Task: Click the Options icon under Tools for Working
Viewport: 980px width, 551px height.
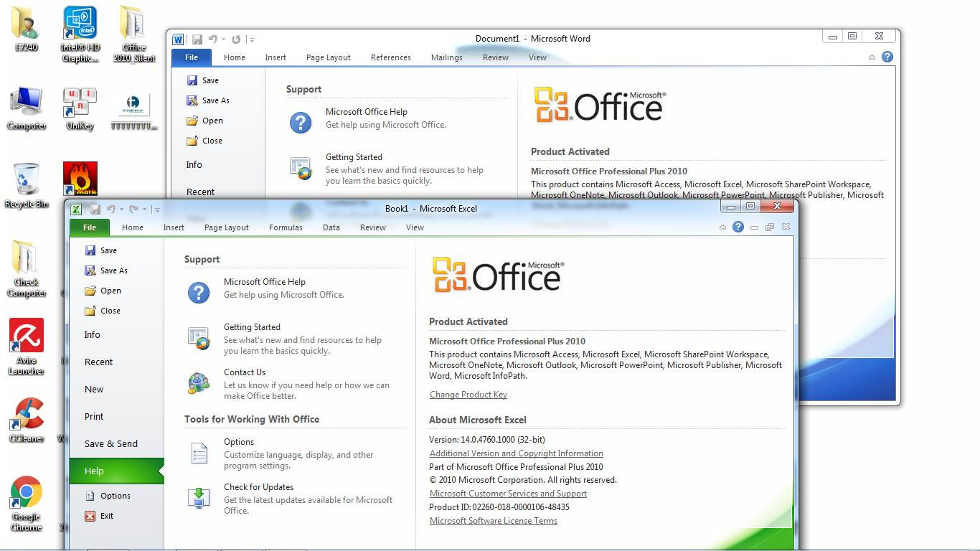Action: pos(199,453)
